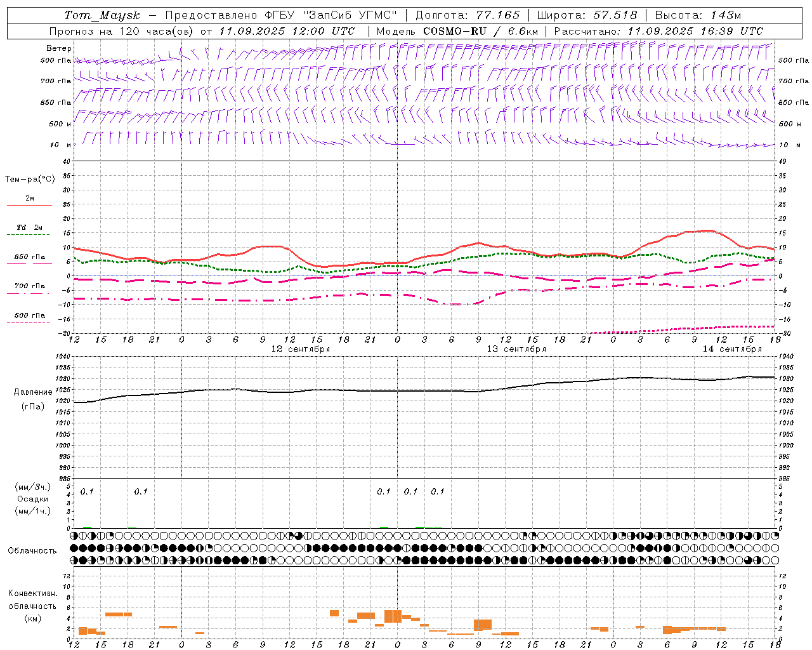Click the station name "Tom_Maysk"
The height and width of the screenshot is (650, 812).
coord(102,15)
